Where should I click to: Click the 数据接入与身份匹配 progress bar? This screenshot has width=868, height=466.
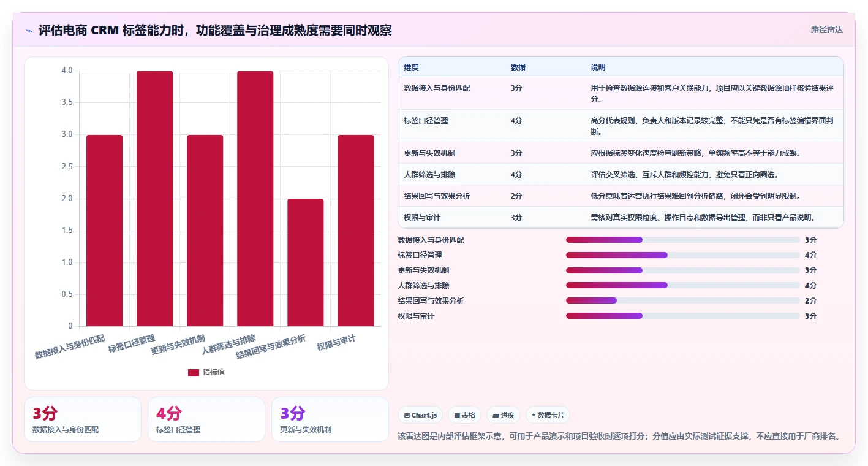(x=683, y=240)
